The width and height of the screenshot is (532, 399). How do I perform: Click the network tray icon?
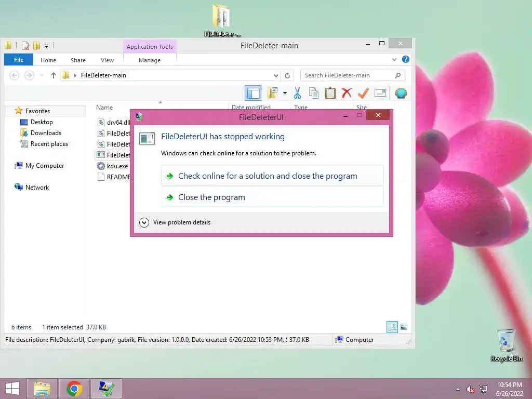(483, 389)
